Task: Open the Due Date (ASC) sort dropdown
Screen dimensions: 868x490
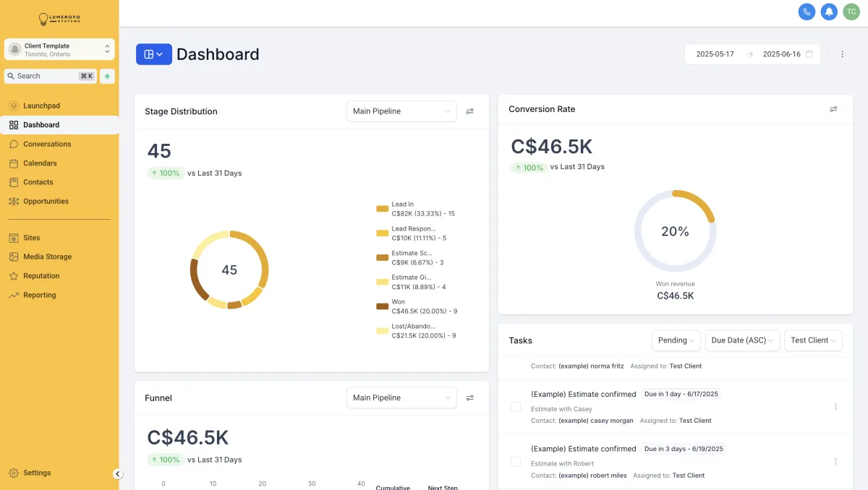Action: [743, 340]
